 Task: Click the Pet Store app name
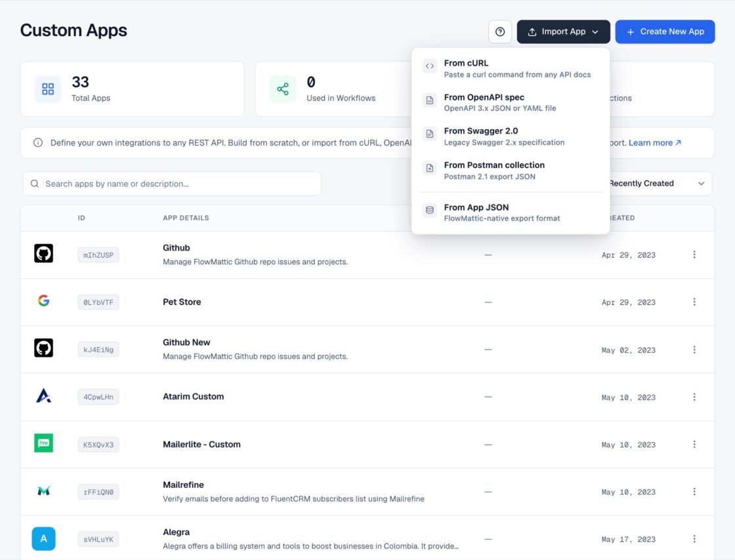[x=182, y=302]
